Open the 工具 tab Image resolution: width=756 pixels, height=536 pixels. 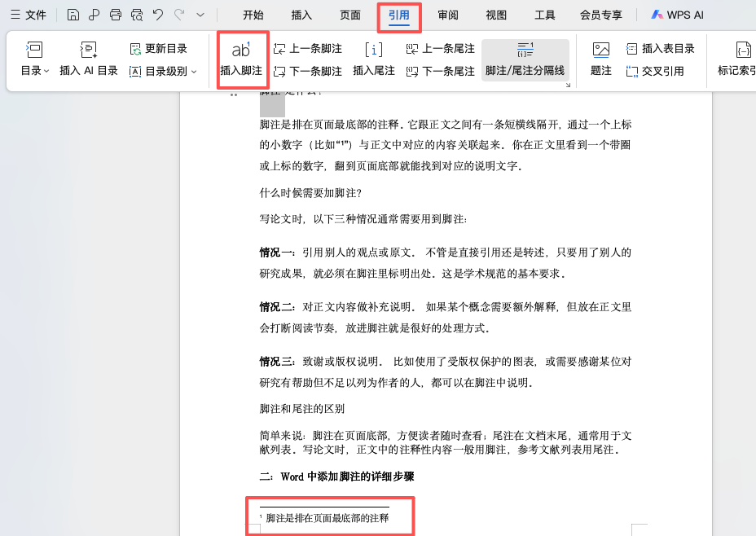545,15
